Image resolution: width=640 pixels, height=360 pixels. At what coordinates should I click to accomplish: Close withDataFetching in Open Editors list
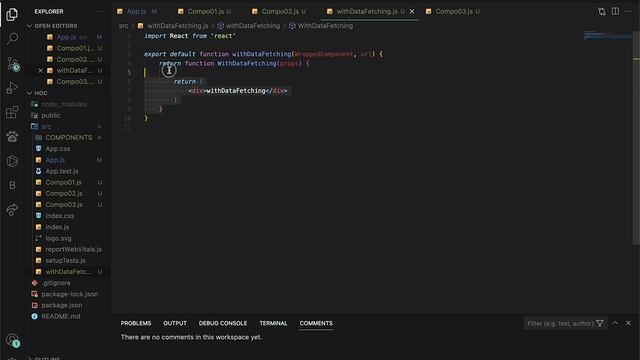(40, 71)
